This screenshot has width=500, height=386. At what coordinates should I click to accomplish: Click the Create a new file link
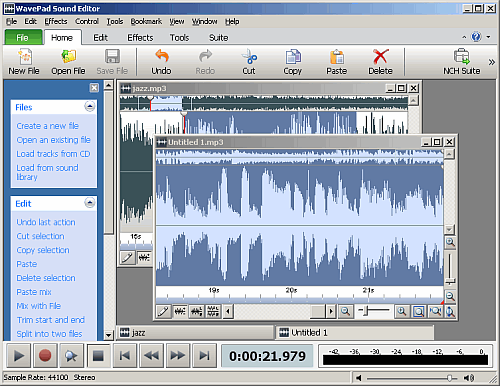coord(48,126)
